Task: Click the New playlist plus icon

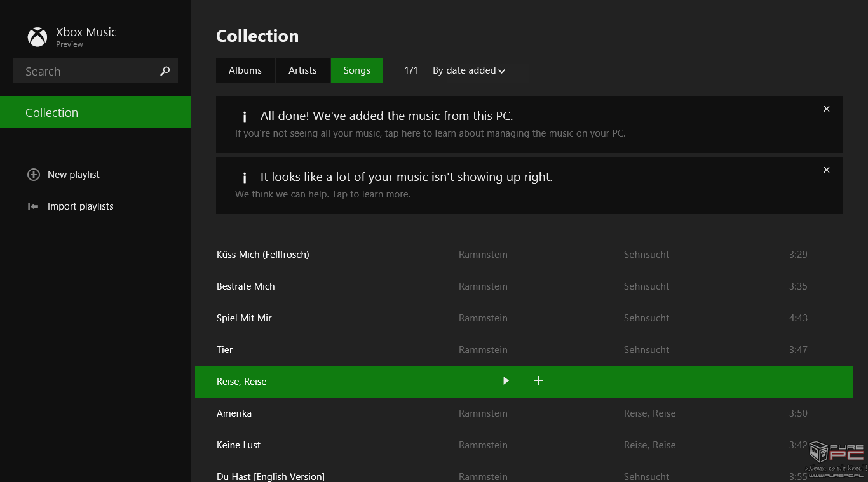Action: (x=34, y=175)
